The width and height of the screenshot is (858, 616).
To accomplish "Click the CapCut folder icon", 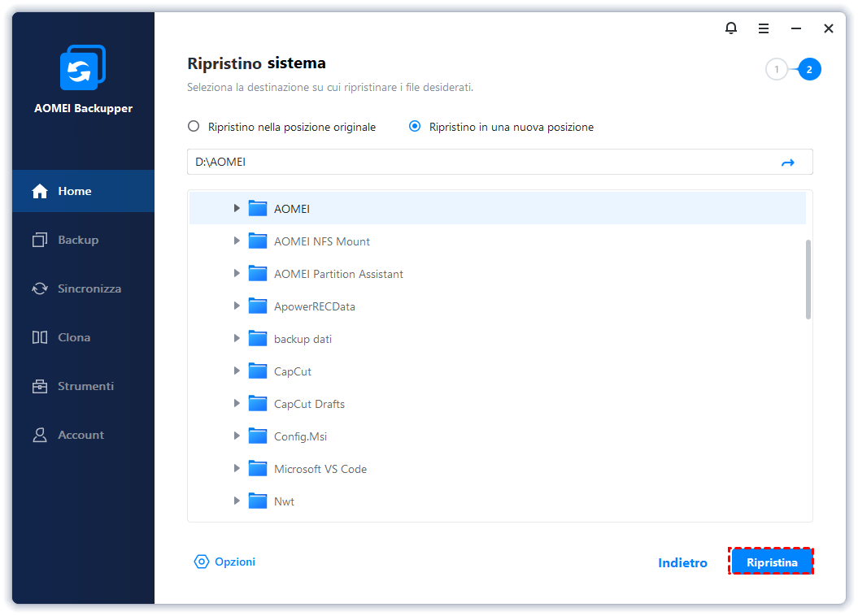I will (258, 371).
